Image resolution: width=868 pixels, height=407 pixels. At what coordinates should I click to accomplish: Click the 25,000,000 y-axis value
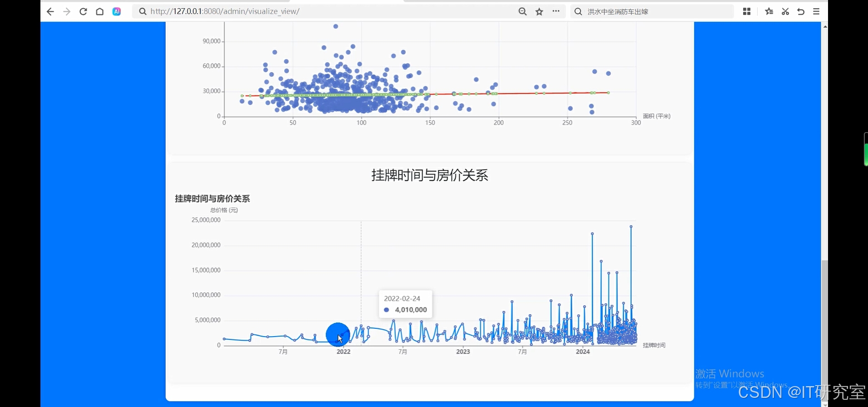(x=206, y=220)
